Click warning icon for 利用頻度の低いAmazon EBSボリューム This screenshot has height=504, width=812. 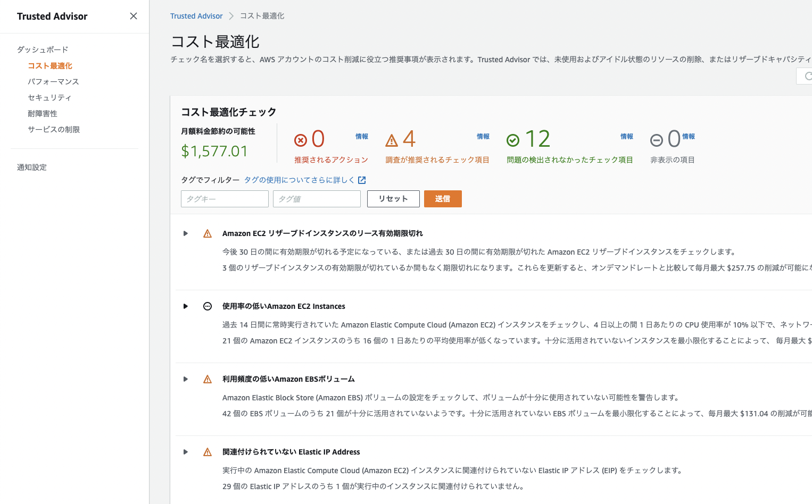coord(208,379)
